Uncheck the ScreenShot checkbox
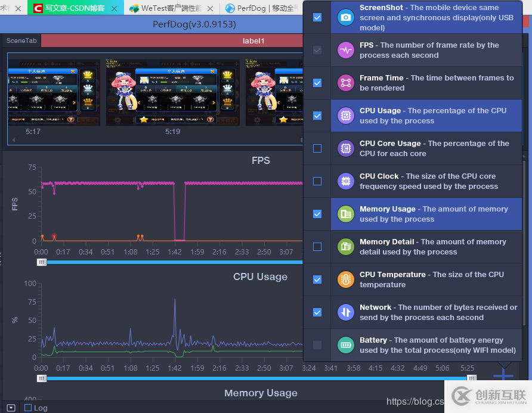The width and height of the screenshot is (532, 413). 317,17
